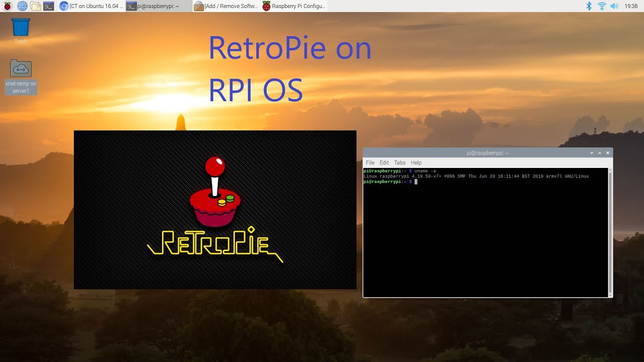The height and width of the screenshot is (362, 644).
Task: Launch Terminal from the panel launcher
Action: point(48,6)
